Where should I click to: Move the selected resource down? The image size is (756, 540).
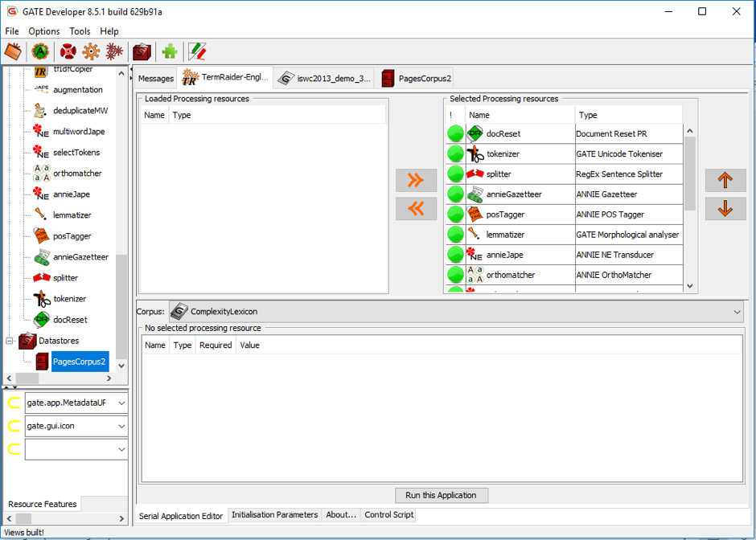(725, 208)
